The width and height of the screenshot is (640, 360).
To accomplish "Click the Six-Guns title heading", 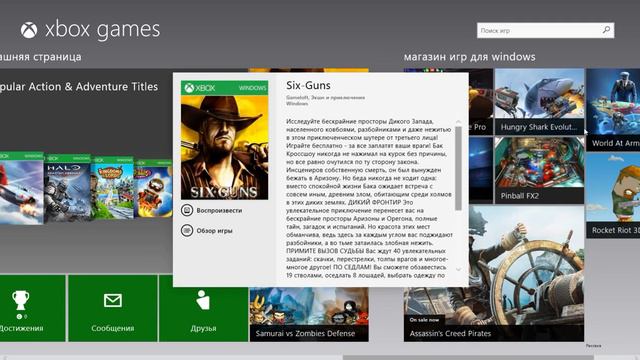I will click(308, 85).
